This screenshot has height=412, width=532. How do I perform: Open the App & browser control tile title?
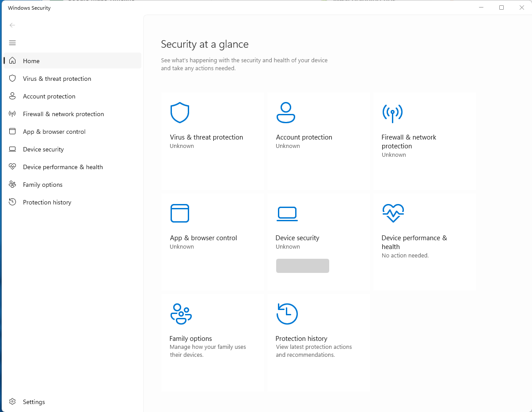point(203,238)
